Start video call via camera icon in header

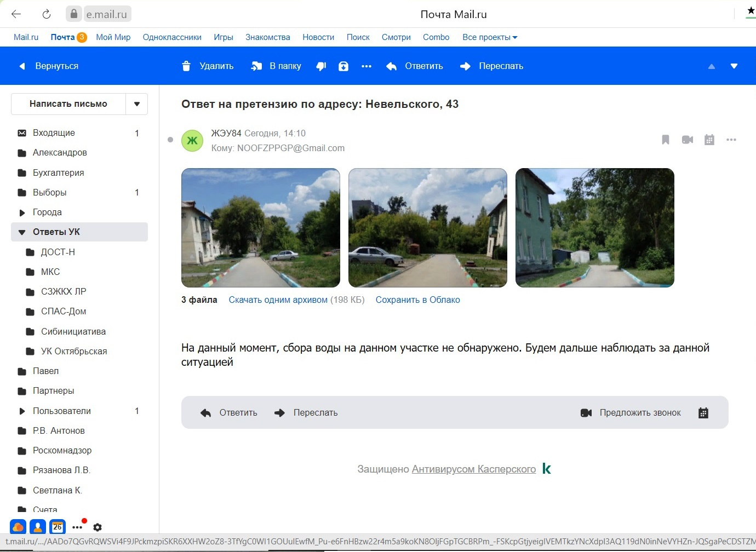tap(688, 140)
